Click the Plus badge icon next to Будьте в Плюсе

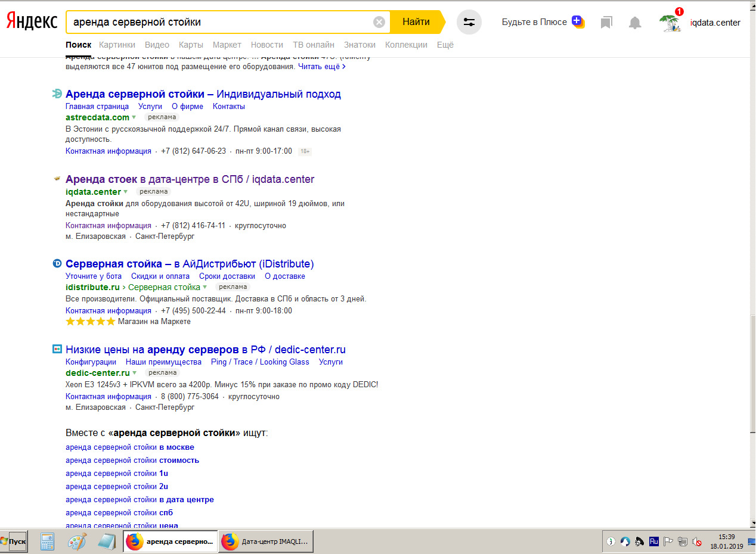tap(578, 21)
